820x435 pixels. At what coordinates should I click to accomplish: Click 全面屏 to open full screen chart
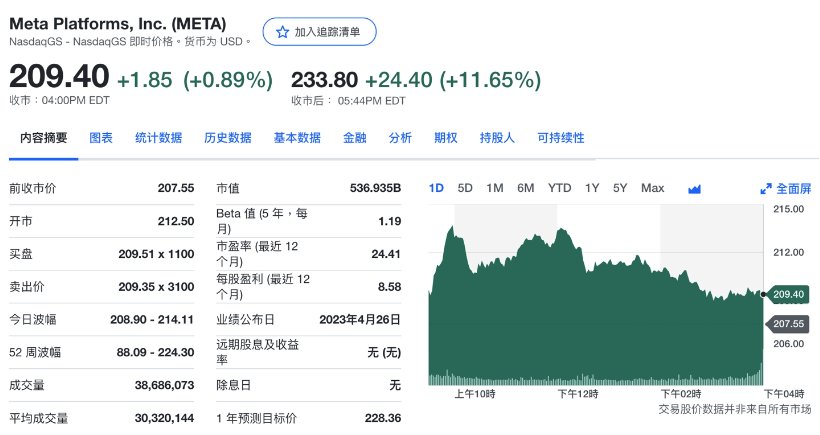coord(793,189)
